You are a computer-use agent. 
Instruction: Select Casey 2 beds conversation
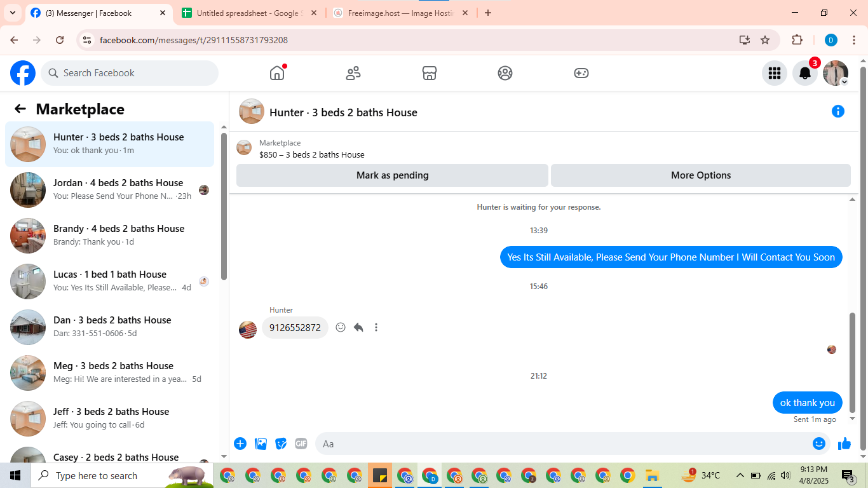(x=110, y=453)
